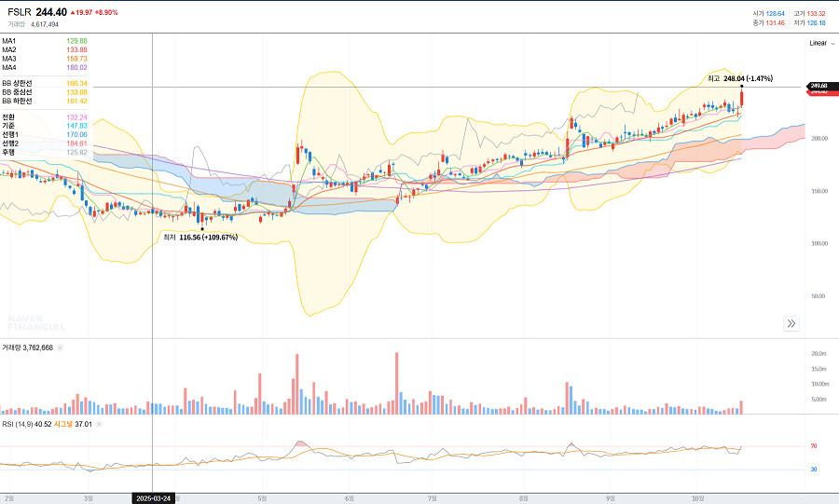The width and height of the screenshot is (839, 504).
Task: Click the 고가 133.32 high value
Action: point(809,14)
